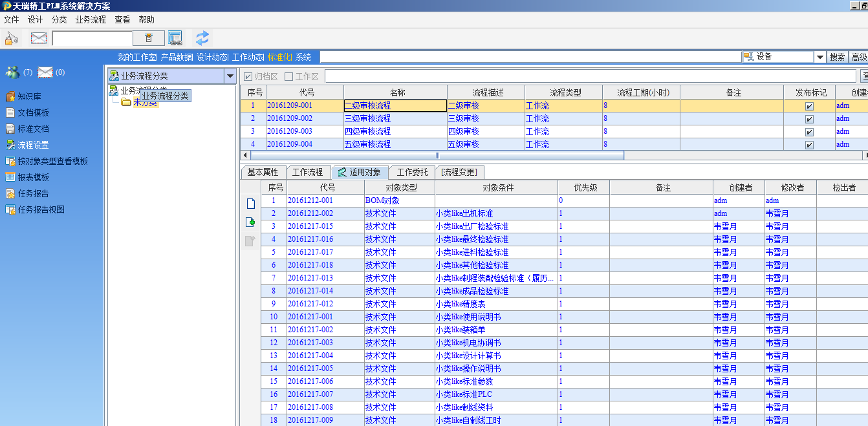Open the 设备 search type dropdown
The width and height of the screenshot is (868, 426).
[819, 57]
